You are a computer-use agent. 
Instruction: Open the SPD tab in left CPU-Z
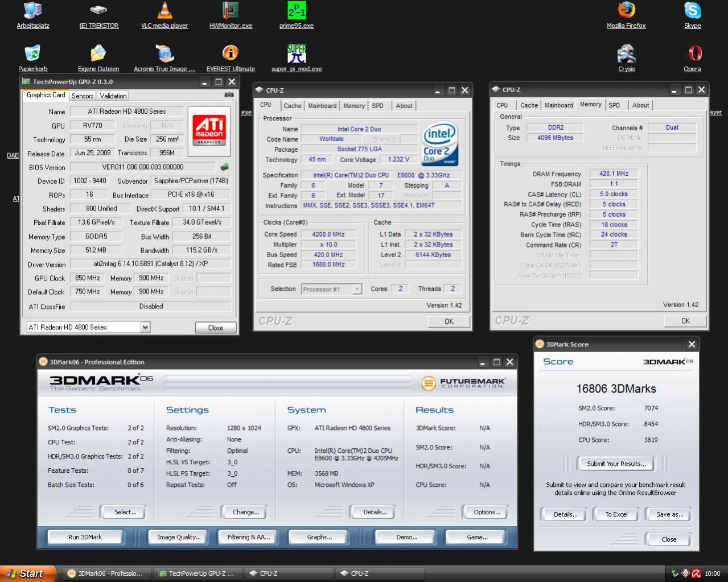(378, 106)
